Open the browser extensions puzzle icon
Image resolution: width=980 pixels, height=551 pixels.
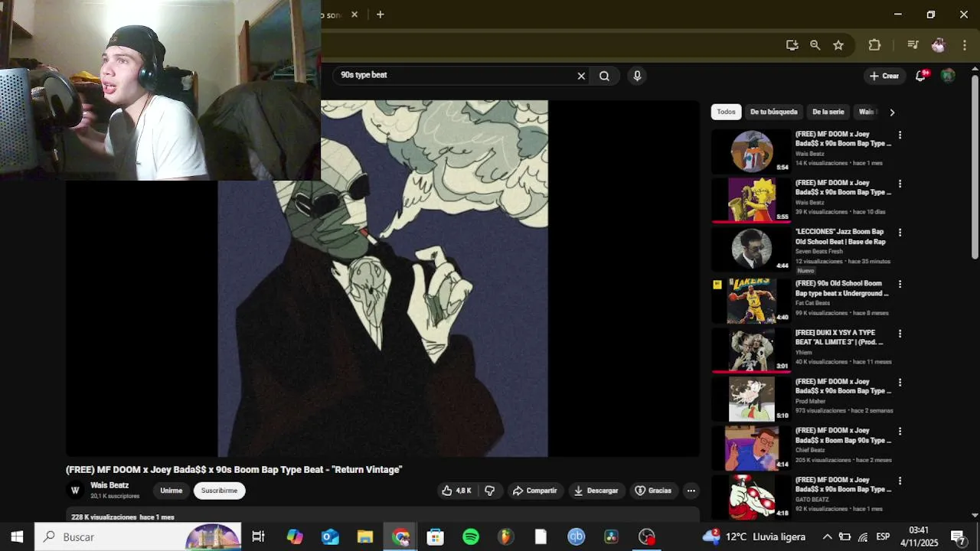(874, 45)
